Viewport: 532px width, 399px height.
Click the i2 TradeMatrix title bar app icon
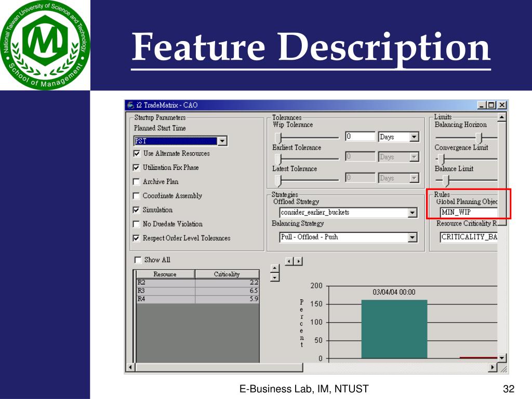coord(130,105)
